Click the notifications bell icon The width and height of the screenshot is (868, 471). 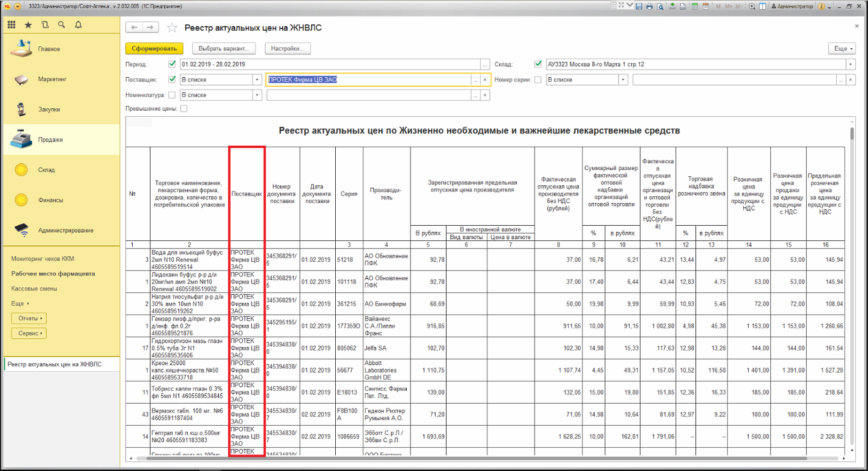click(x=78, y=25)
